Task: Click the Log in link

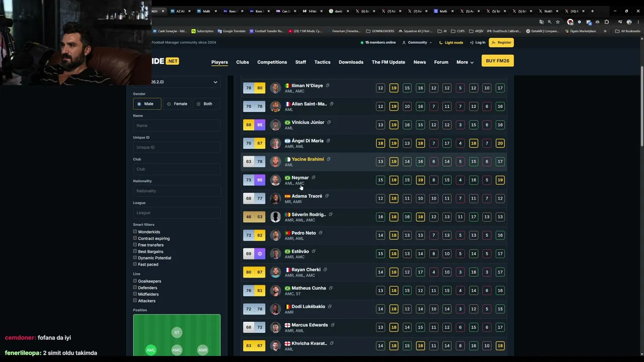Action: click(x=477, y=43)
